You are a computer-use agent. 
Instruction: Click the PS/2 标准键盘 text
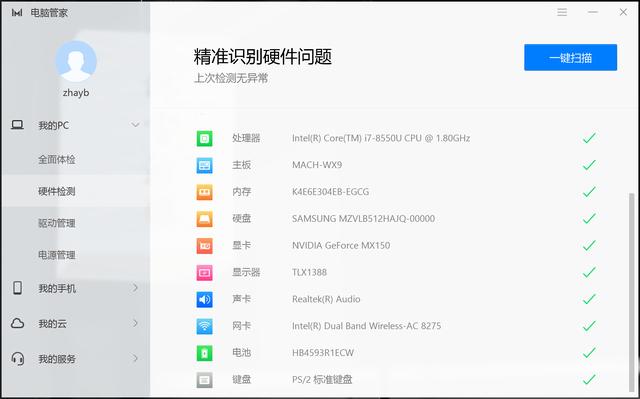click(x=322, y=379)
